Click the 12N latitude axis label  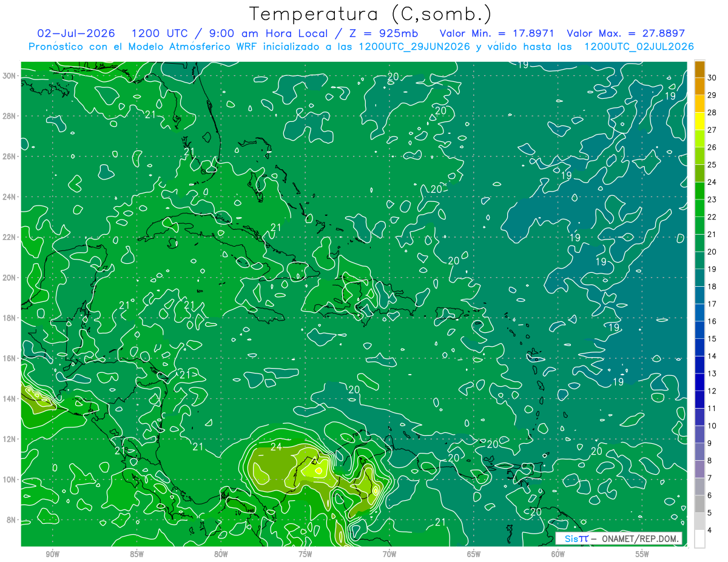click(10, 439)
